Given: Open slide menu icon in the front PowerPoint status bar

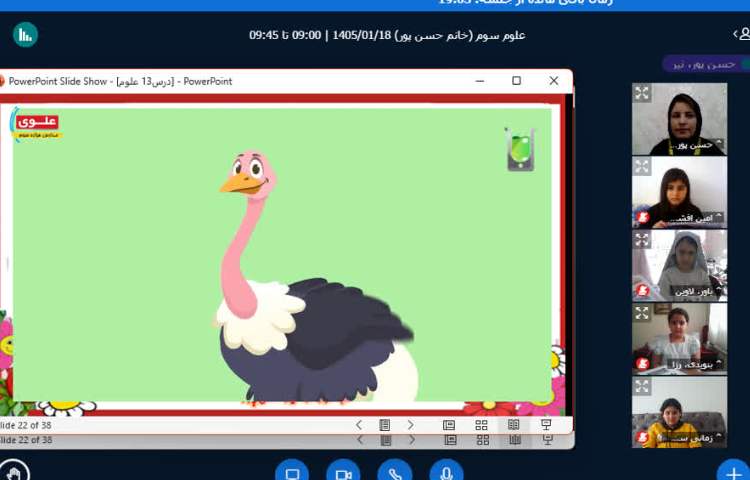Looking at the screenshot, I should pyautogui.click(x=385, y=425).
